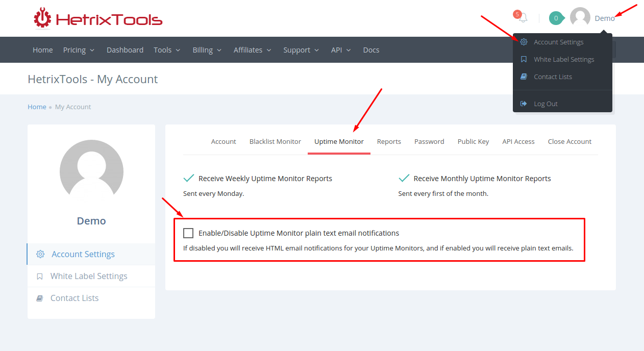Expand the Tools menu
This screenshot has width=644, height=351.
click(167, 50)
